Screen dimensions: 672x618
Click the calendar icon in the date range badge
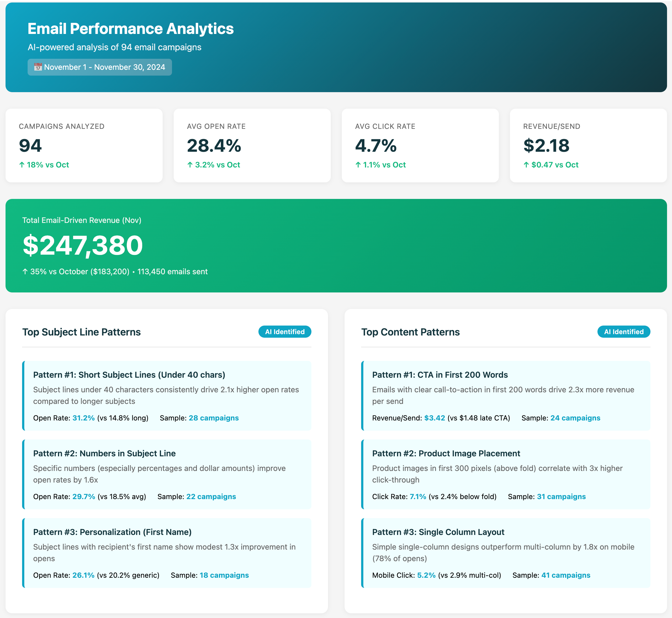[x=38, y=67]
